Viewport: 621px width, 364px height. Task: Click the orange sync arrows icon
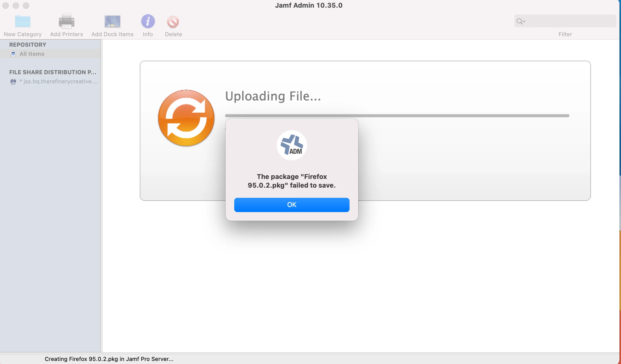click(x=186, y=118)
